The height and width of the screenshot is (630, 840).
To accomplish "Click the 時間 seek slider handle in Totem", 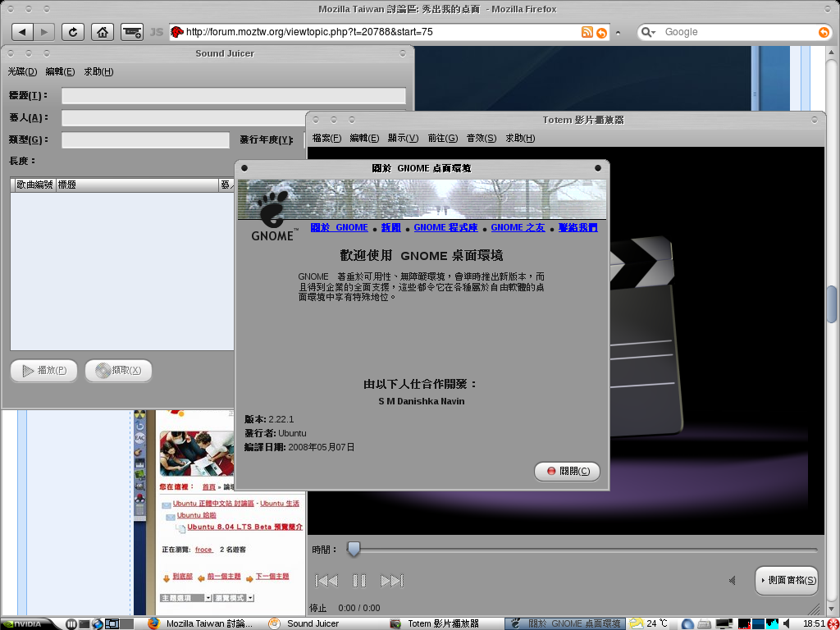I will (x=353, y=549).
